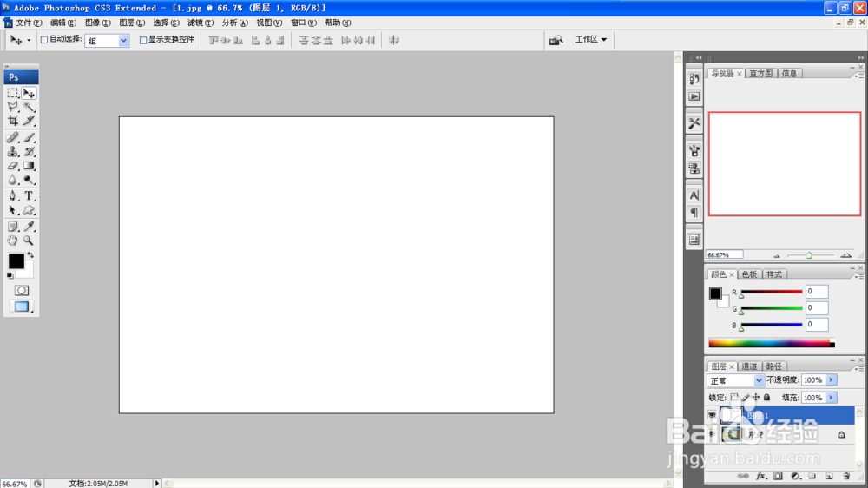Expand the status bar info arrow

(156, 484)
